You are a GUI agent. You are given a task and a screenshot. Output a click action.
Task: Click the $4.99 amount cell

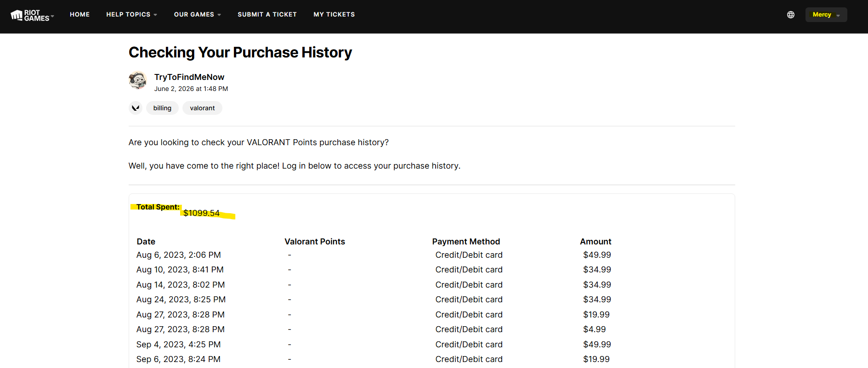coord(595,329)
